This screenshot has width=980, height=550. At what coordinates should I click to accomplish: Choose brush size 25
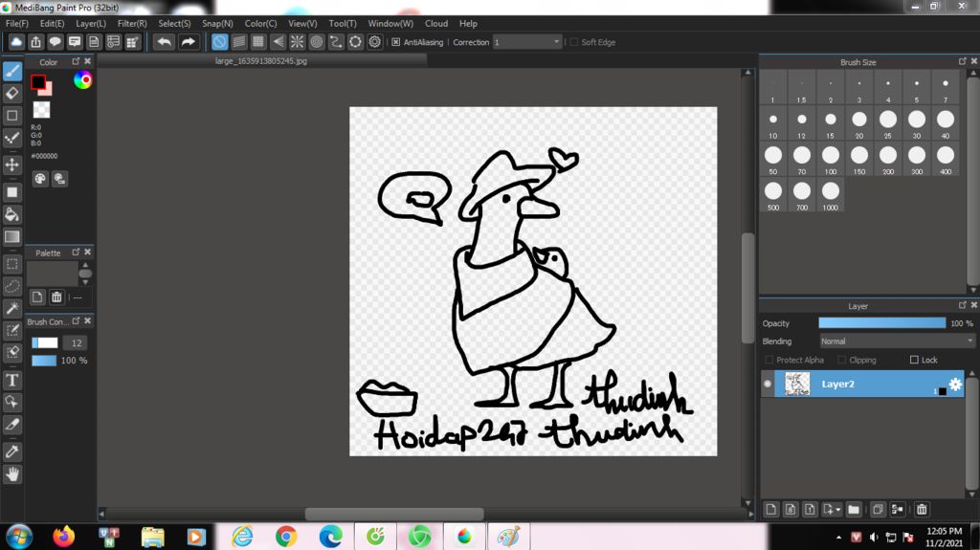tap(888, 123)
